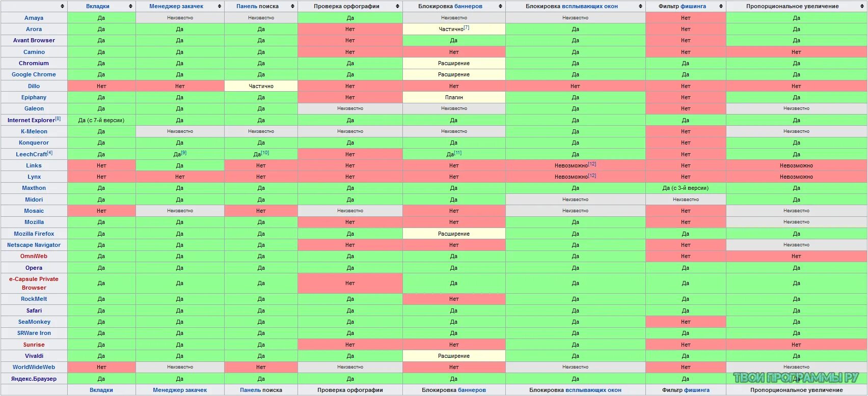This screenshot has height=396, width=868.
Task: Open the LeechCraft browser link
Action: click(31, 154)
